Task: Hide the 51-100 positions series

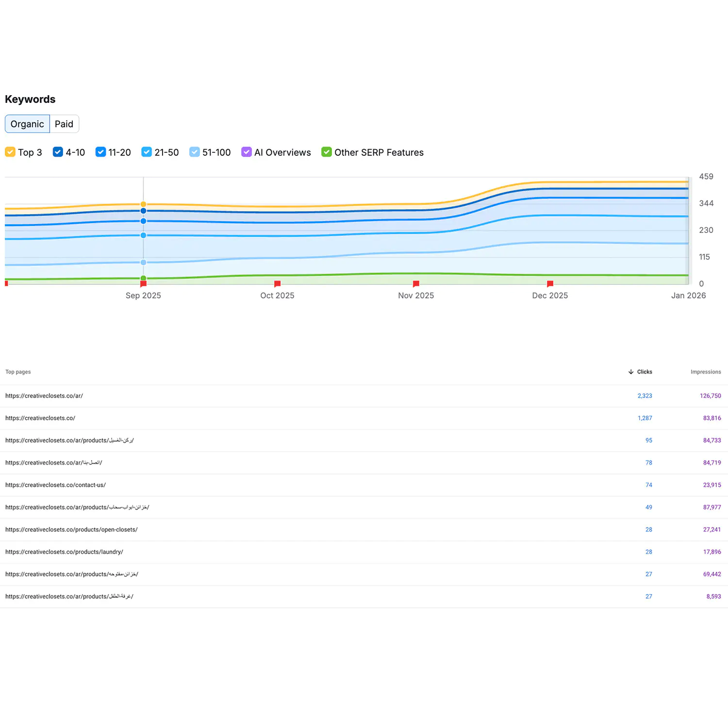Action: [x=194, y=152]
